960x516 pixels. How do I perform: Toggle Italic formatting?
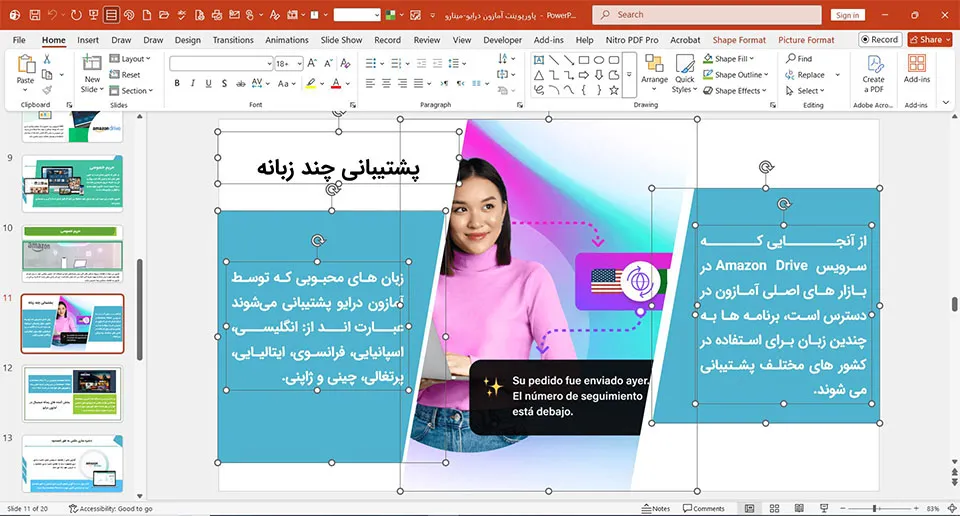pyautogui.click(x=193, y=83)
